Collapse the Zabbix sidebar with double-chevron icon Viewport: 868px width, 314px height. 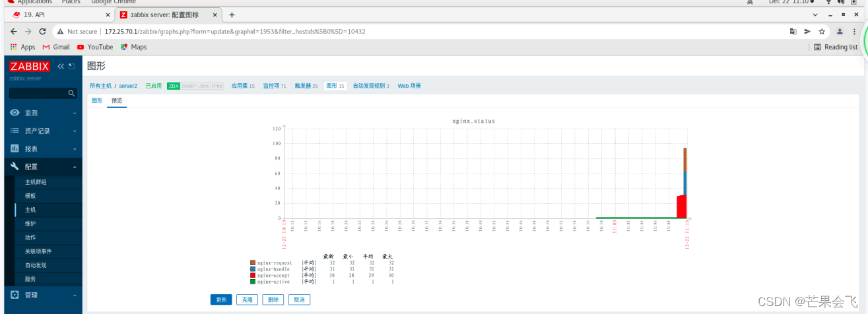tap(61, 66)
